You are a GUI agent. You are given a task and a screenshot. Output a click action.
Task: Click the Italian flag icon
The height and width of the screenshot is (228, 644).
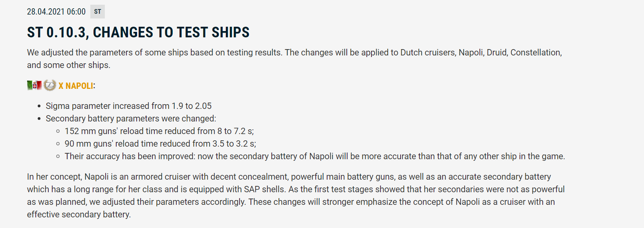point(34,85)
